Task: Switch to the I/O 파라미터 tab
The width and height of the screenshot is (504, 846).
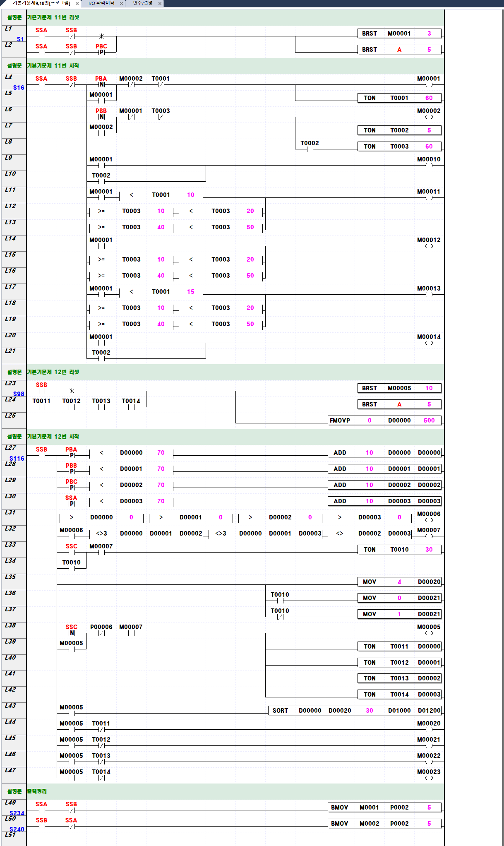Action: (x=101, y=3)
